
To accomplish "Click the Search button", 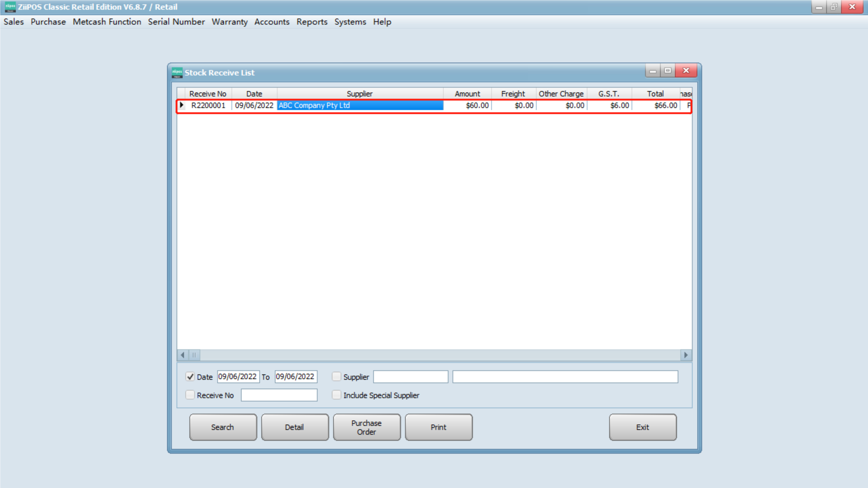I will [222, 427].
